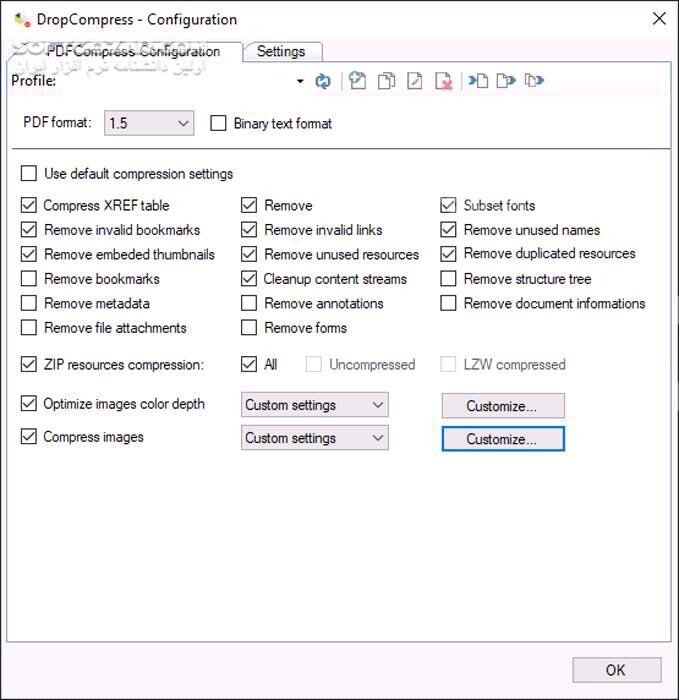Check Use default compression settings
The width and height of the screenshot is (679, 700).
pyautogui.click(x=29, y=174)
